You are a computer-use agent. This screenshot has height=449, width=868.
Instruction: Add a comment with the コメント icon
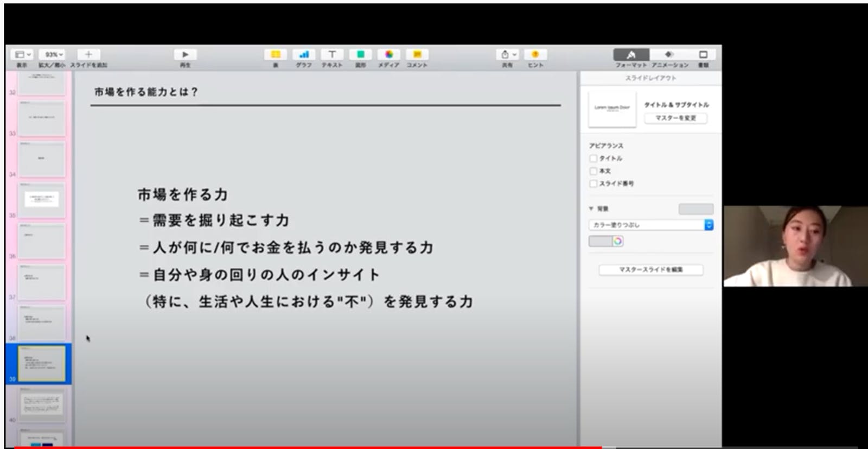[417, 54]
